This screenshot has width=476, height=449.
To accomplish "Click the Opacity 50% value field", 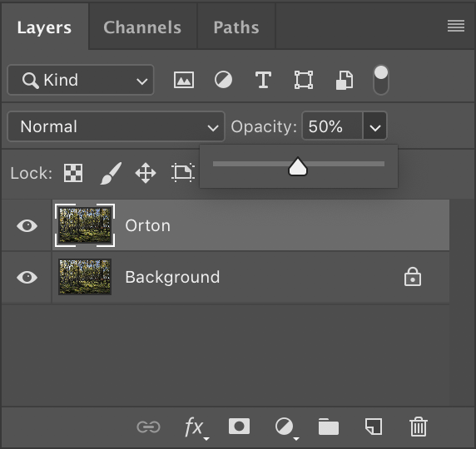I will (332, 126).
